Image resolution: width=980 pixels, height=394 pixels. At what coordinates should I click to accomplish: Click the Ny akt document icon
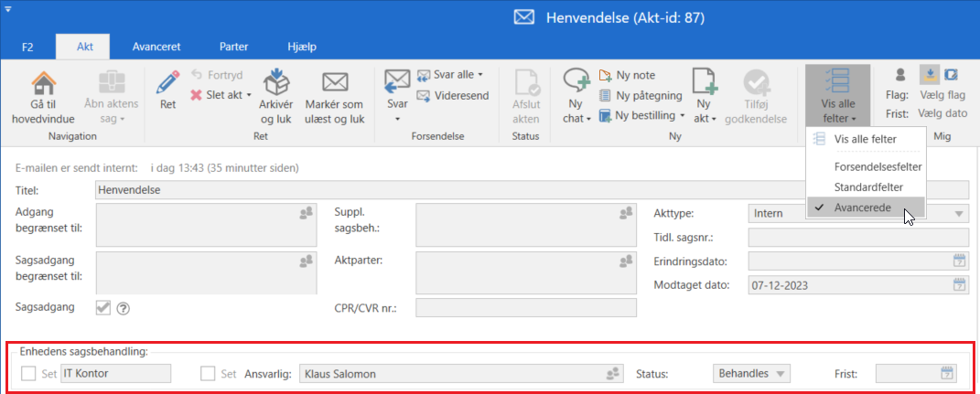704,82
